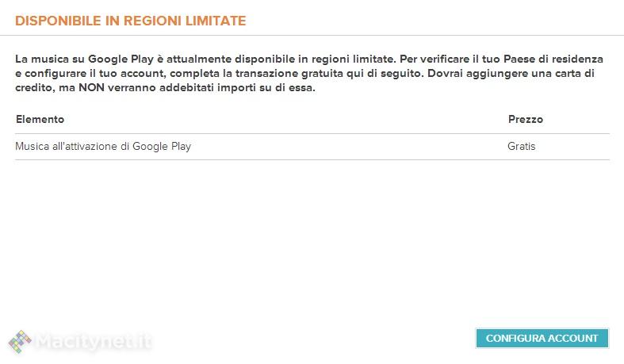624x364 pixels.
Task: Click the Macitynet colorful diamond logo icon
Action: 21,342
